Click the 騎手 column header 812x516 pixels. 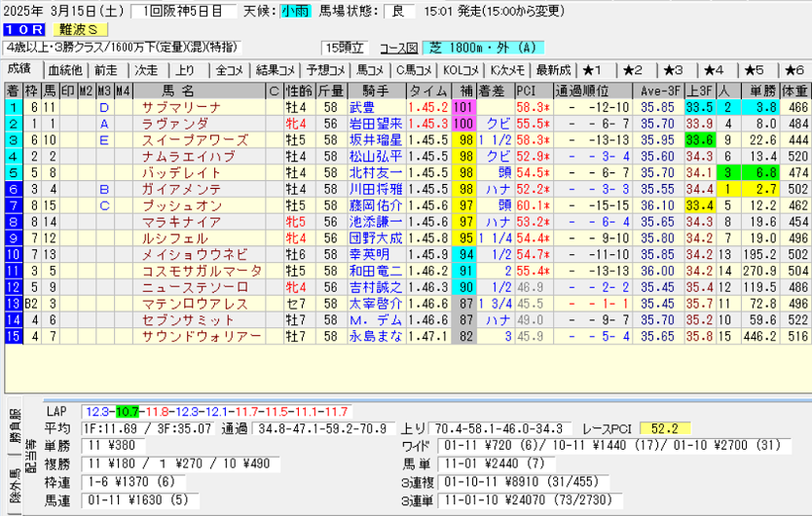point(375,91)
